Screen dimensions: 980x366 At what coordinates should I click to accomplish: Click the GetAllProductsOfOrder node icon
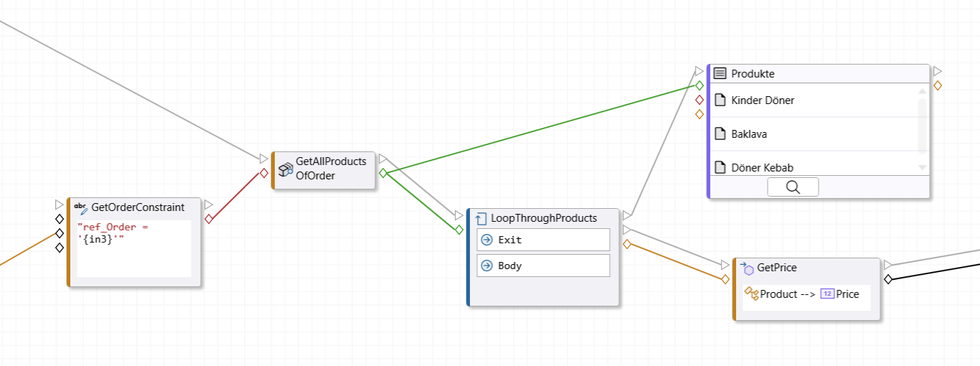pyautogui.click(x=286, y=169)
